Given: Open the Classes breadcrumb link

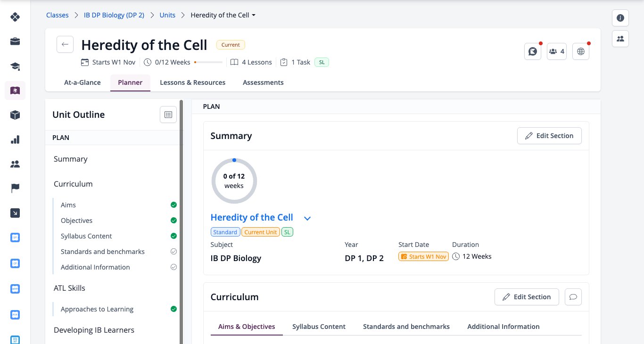Looking at the screenshot, I should point(58,15).
